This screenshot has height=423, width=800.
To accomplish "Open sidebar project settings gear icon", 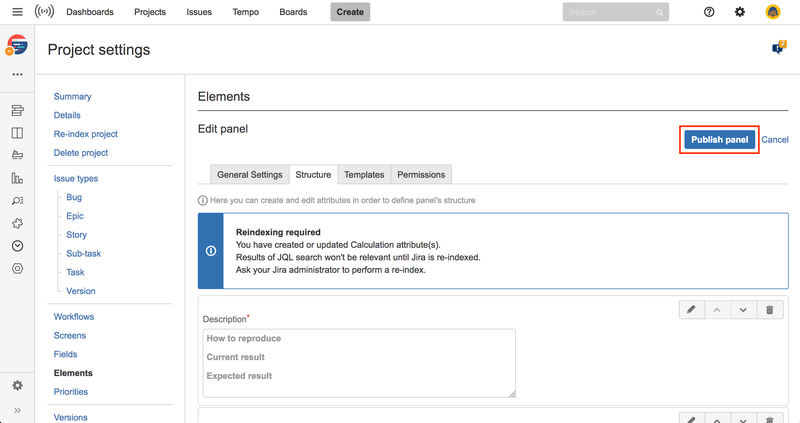I will (17, 385).
